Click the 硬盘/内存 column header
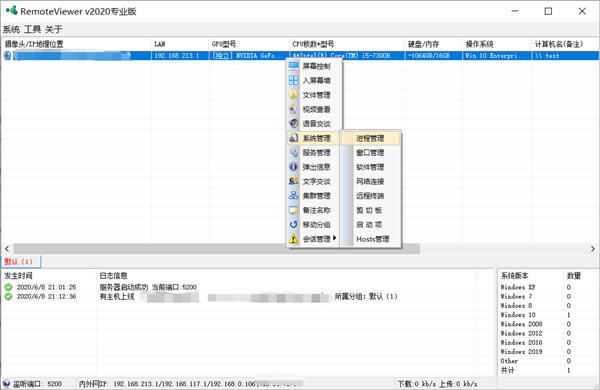The image size is (600, 390). (434, 44)
